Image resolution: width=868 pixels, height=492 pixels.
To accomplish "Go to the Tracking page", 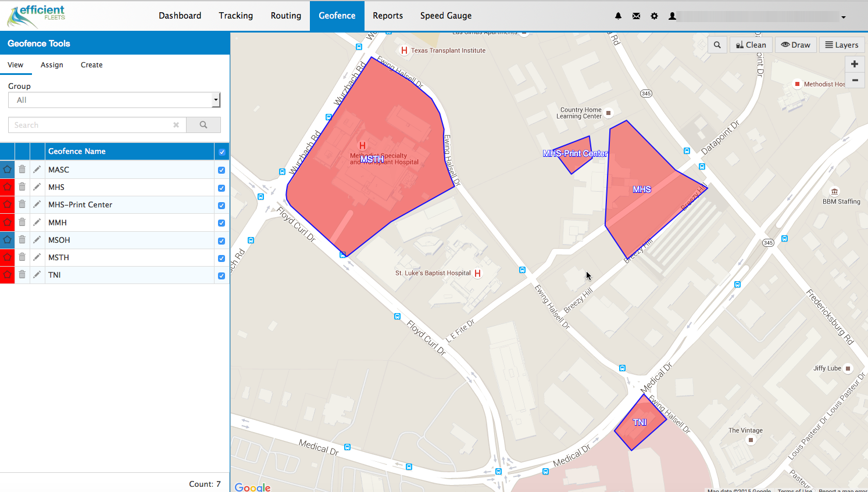I will (236, 16).
